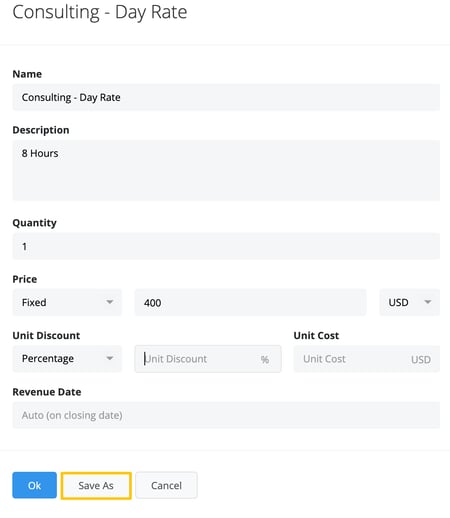Image resolution: width=450 pixels, height=518 pixels.
Task: Click the arrow icon beside USD
Action: pyautogui.click(x=428, y=302)
